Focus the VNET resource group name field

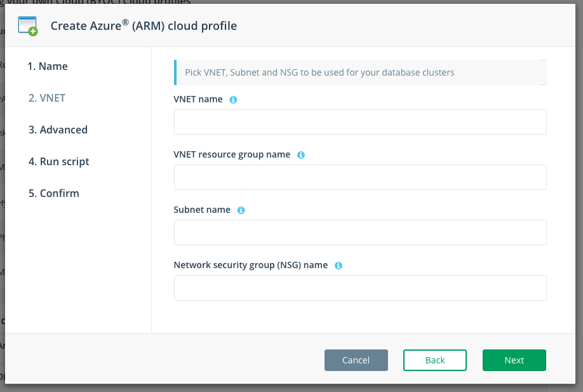(x=360, y=177)
